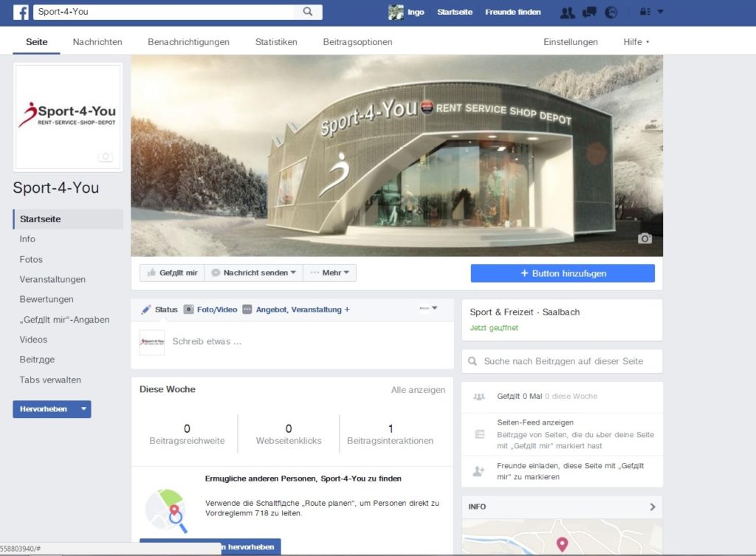Click Freunde finden in top bar
This screenshot has height=556, width=756.
click(x=513, y=12)
